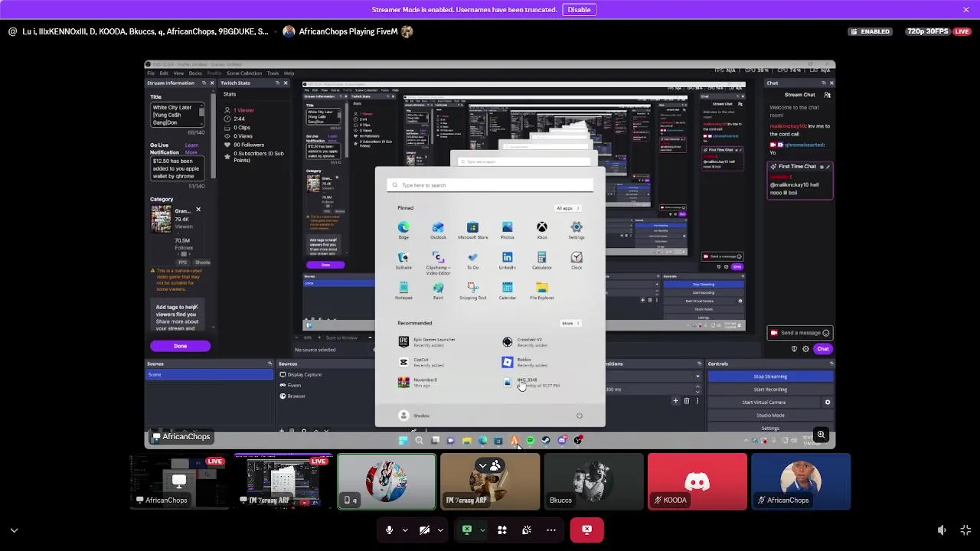980x551 pixels.
Task: Click the stream volume speaker icon
Action: coord(942,530)
